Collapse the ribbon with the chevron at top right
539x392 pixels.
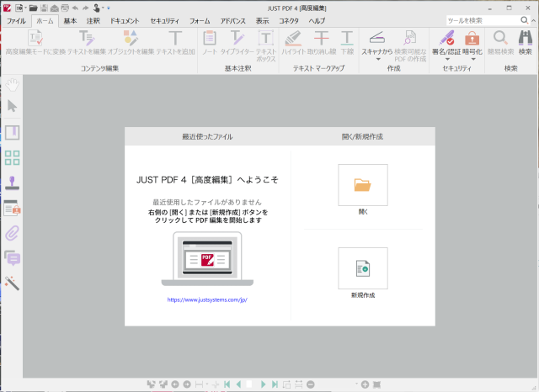click(x=533, y=20)
